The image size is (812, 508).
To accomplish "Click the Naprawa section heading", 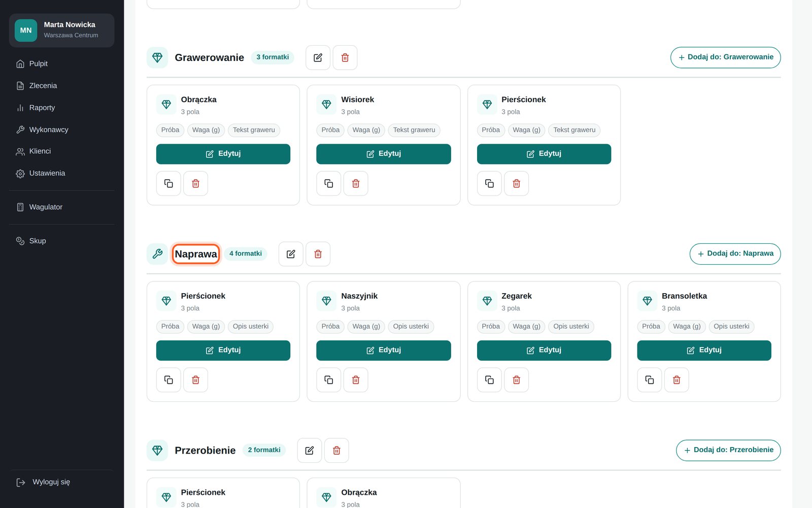I will [196, 254].
